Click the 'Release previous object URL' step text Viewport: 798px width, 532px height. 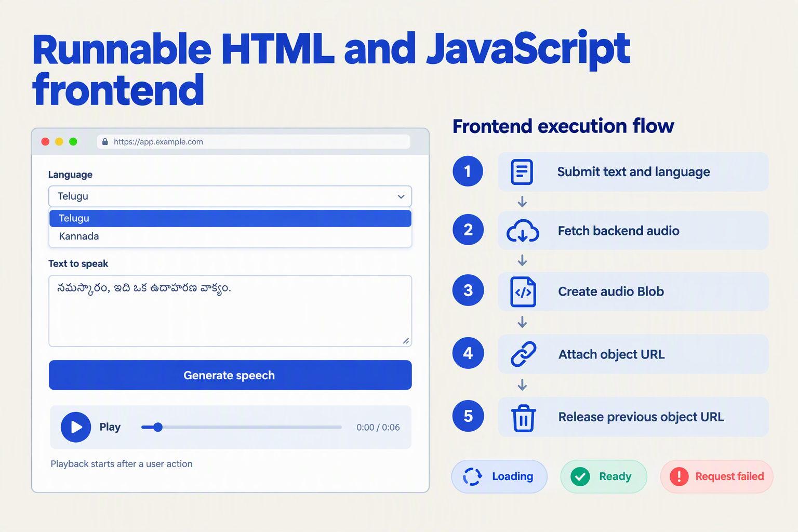641,417
